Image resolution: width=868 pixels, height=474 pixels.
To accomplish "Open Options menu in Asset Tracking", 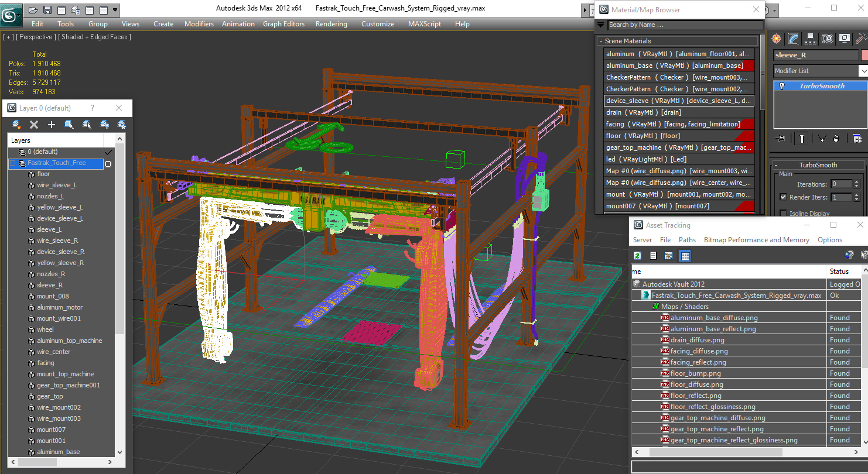I will pos(830,240).
